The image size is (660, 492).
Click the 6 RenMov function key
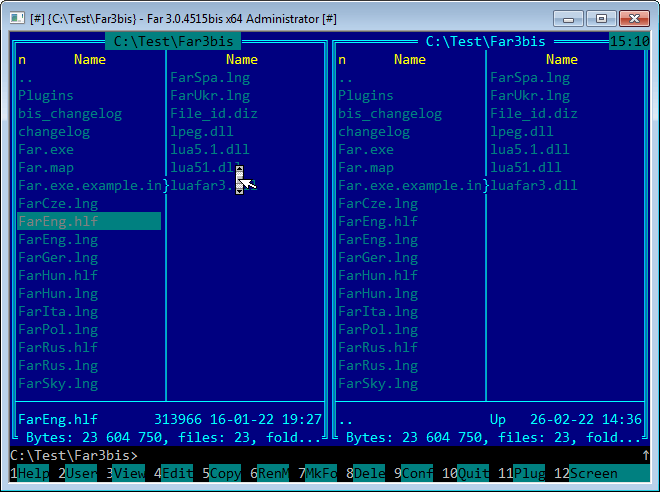pos(269,473)
